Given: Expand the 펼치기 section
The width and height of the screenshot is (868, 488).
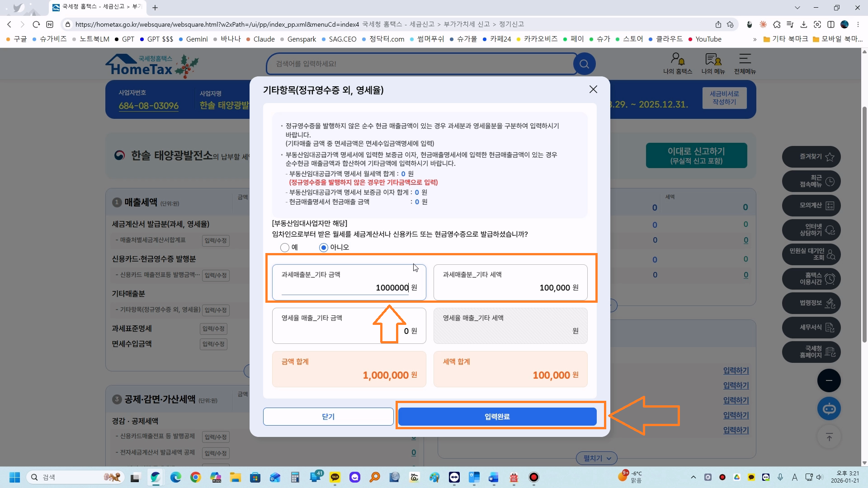Looking at the screenshot, I should 596,458.
